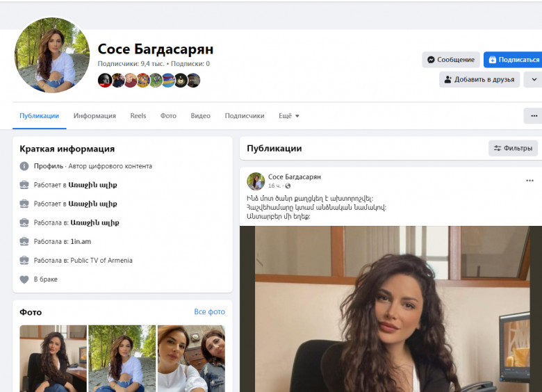Screen dimensions: 542x392
Task: Click the 1in.am workplace link
Action: point(81,242)
